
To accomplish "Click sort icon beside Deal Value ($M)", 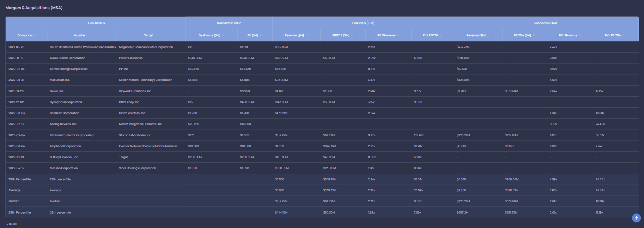I will 223,35.
